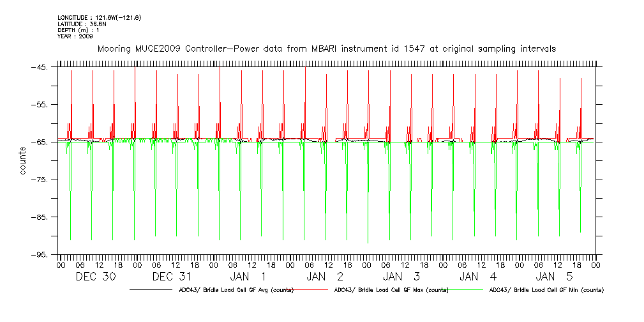
Task: Click the YEAR : 2009 header line
Action: pos(75,36)
